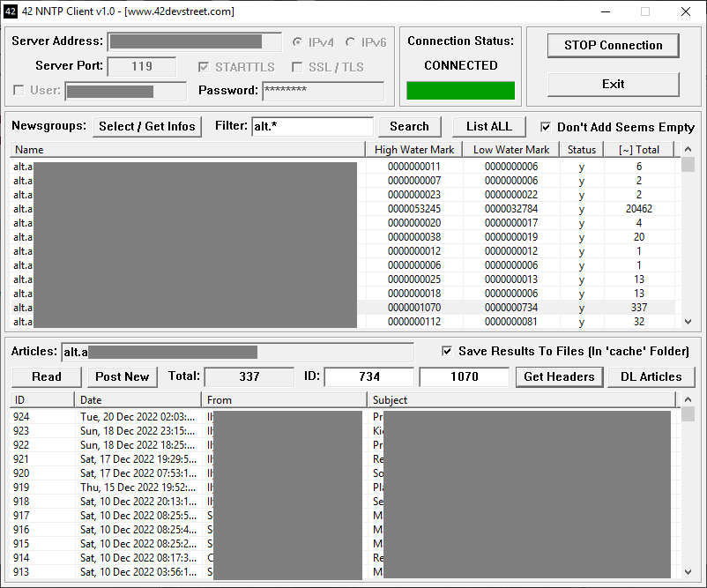
Task: Click the Read articles button
Action: point(47,376)
